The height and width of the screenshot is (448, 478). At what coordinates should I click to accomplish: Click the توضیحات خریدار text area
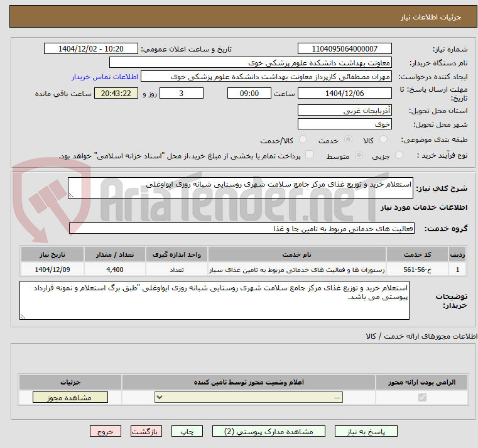coord(214,300)
